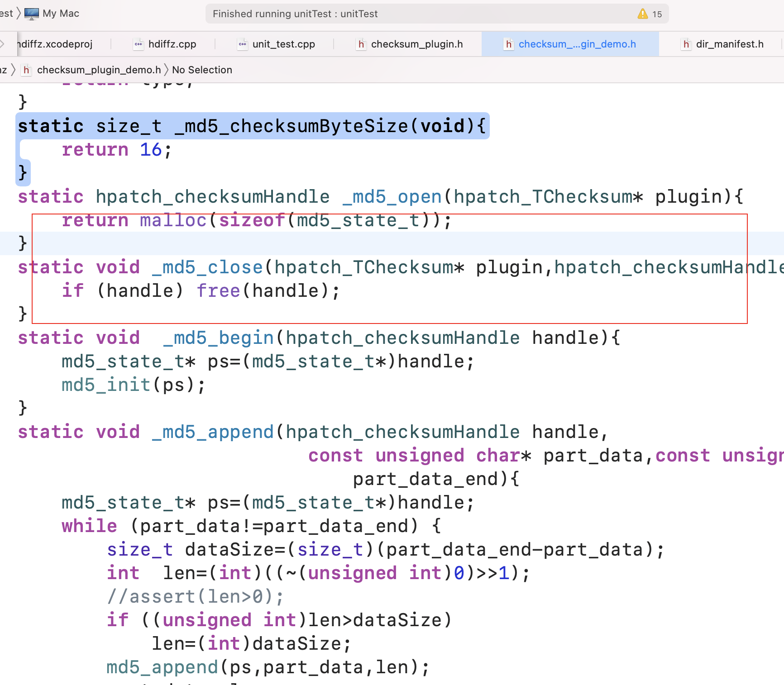This screenshot has height=685, width=784.
Task: Click the Finished running unitTest activity message
Action: point(295,14)
